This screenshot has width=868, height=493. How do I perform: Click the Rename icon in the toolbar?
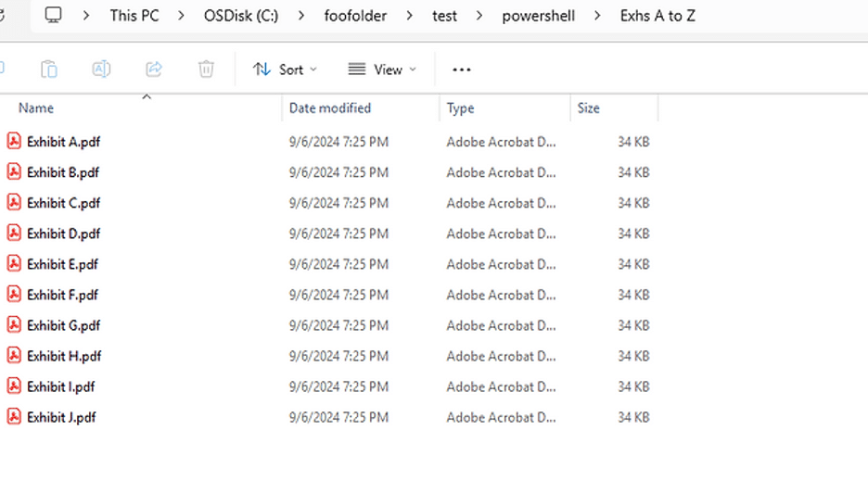click(x=101, y=70)
